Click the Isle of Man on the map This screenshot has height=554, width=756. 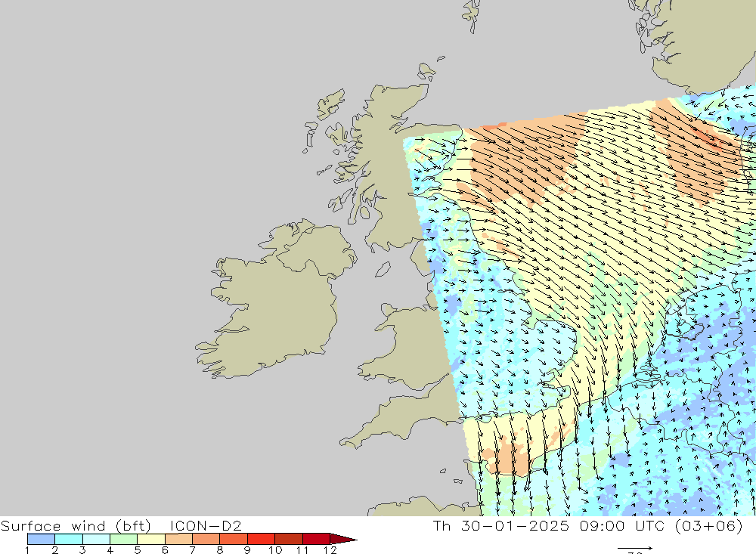click(383, 270)
